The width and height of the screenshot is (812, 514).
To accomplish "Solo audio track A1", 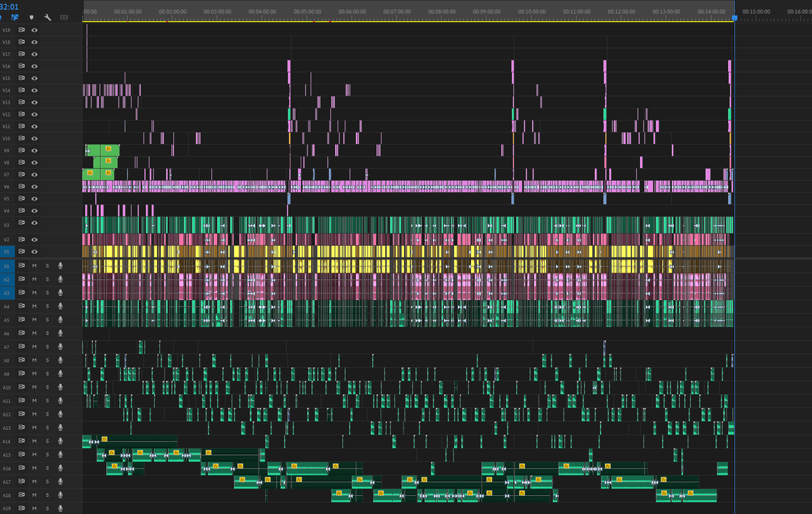I will click(x=47, y=265).
